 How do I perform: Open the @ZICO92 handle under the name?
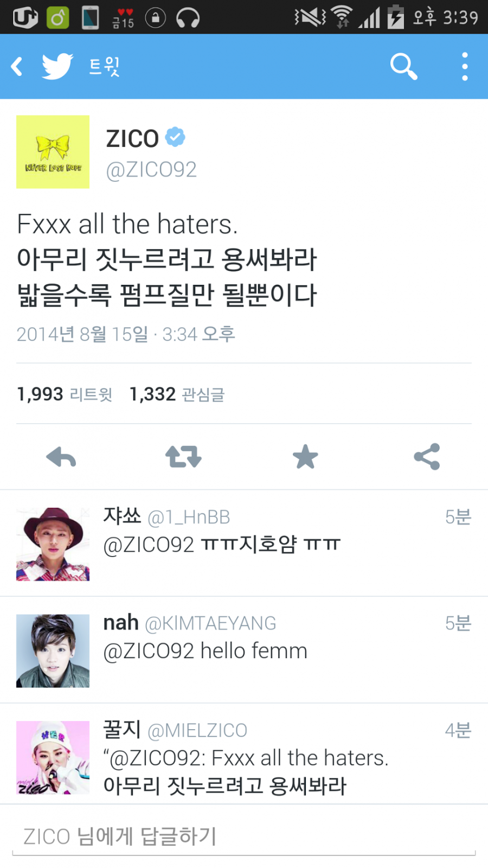coord(151,170)
